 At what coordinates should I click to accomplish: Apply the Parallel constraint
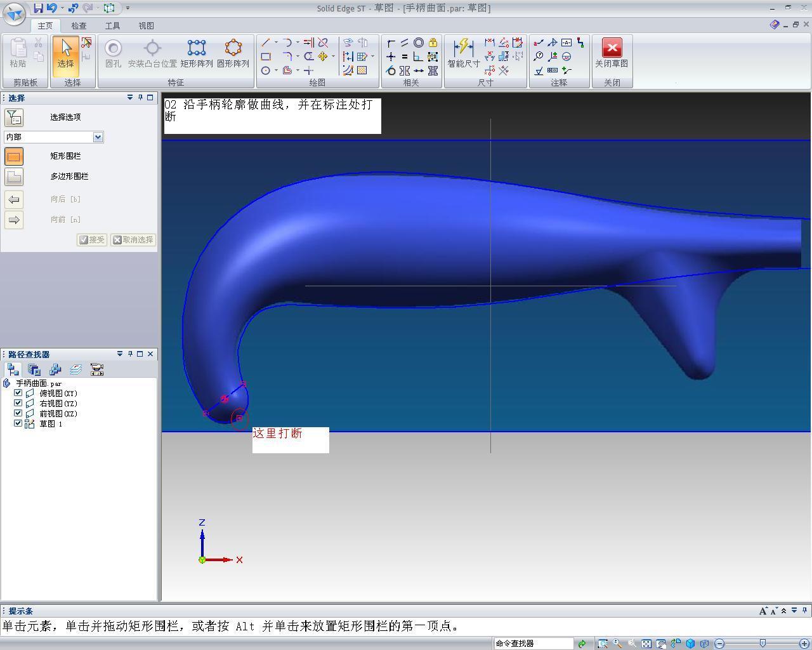pos(405,43)
